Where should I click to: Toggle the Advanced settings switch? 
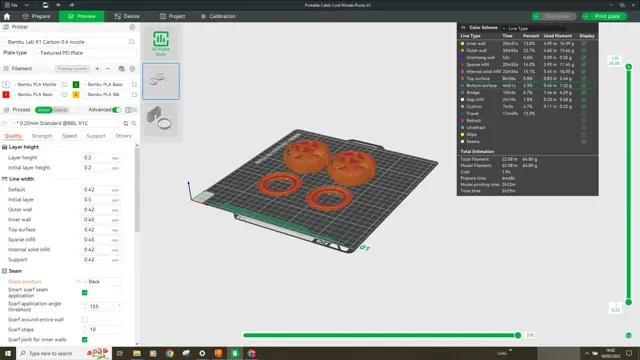click(117, 110)
